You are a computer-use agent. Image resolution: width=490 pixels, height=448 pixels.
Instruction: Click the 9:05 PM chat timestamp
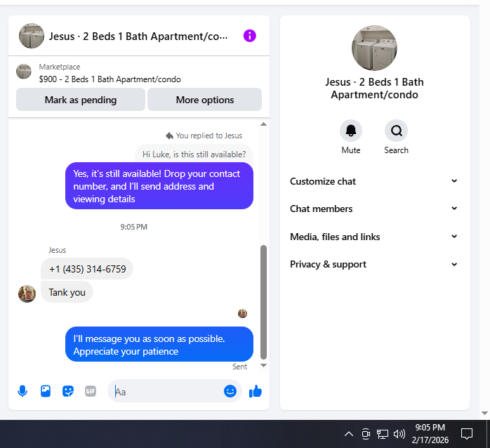[x=134, y=227]
